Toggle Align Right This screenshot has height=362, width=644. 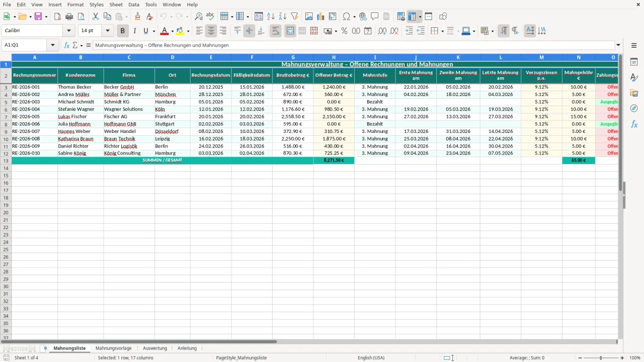(223, 31)
